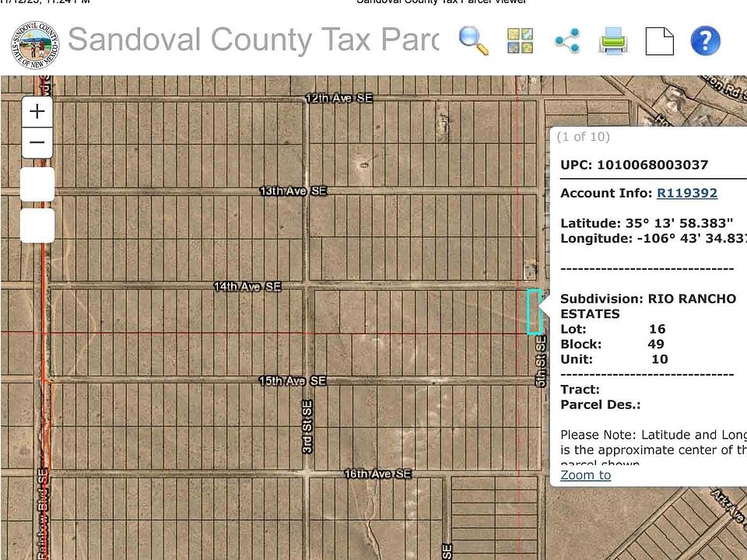Image resolution: width=747 pixels, height=560 pixels.
Task: Click the share icon
Action: (567, 41)
